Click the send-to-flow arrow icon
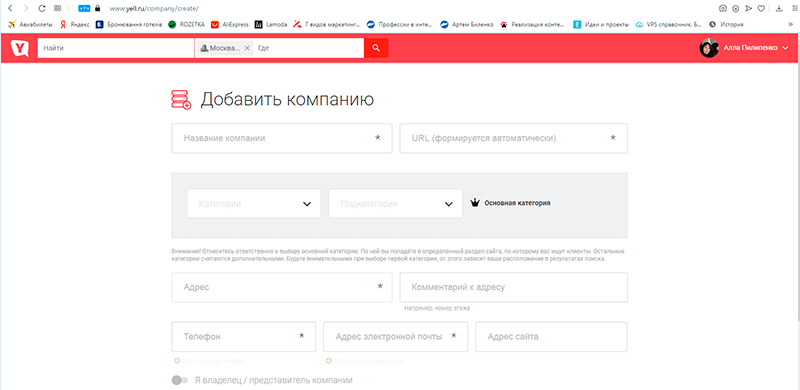This screenshot has width=800, height=390. tap(748, 8)
